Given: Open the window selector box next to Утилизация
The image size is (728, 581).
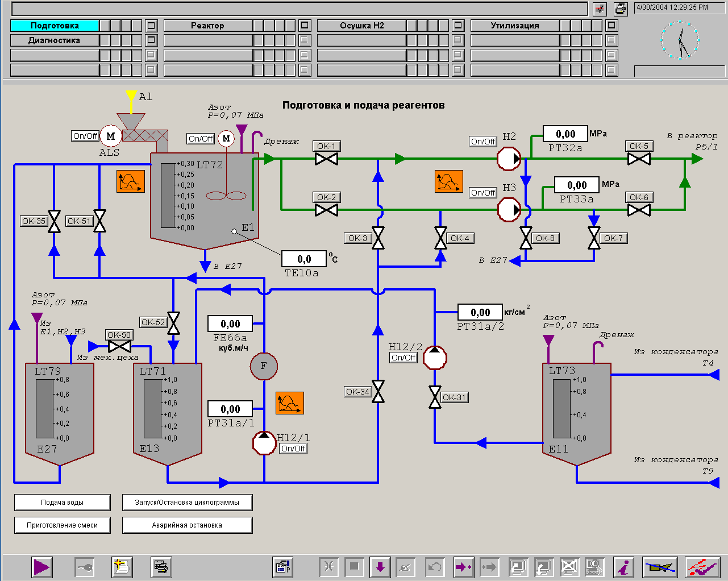Looking at the screenshot, I should click(x=611, y=26).
